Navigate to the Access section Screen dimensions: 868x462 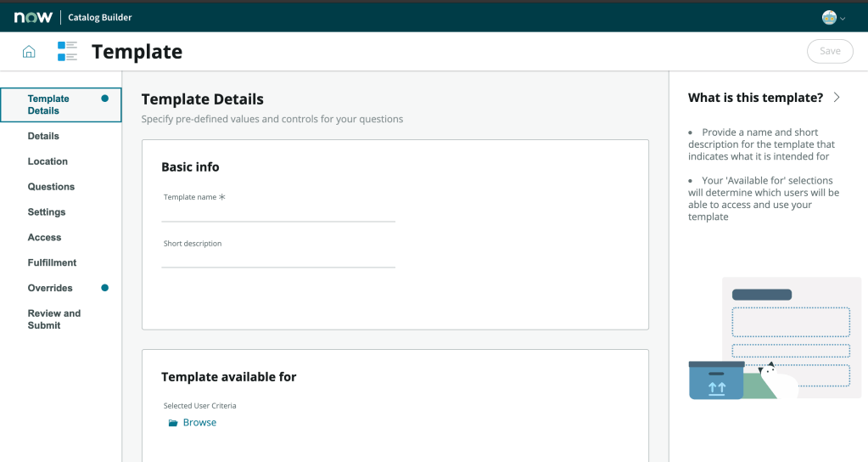[x=44, y=238]
